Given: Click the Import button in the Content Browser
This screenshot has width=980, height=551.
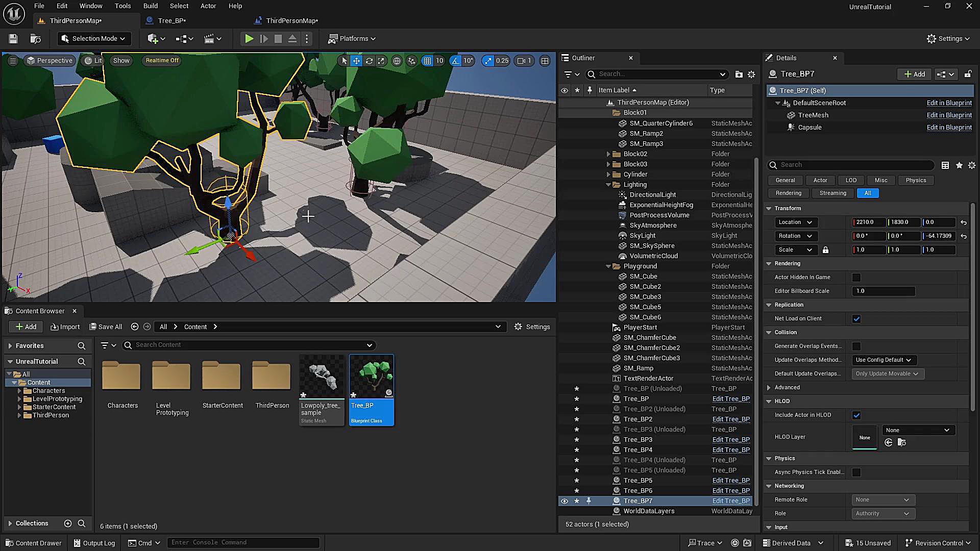Looking at the screenshot, I should point(65,327).
